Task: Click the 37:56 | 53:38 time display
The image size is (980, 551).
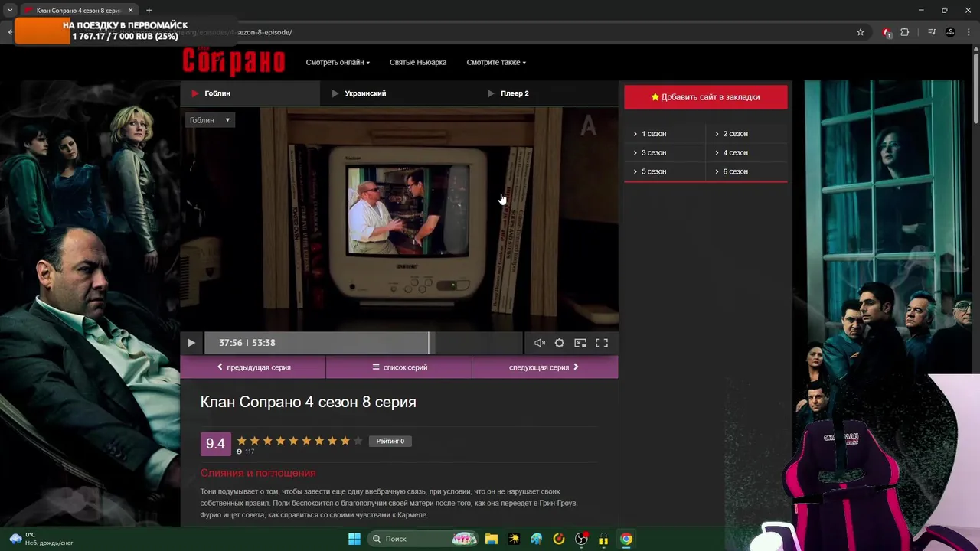Action: [x=247, y=343]
